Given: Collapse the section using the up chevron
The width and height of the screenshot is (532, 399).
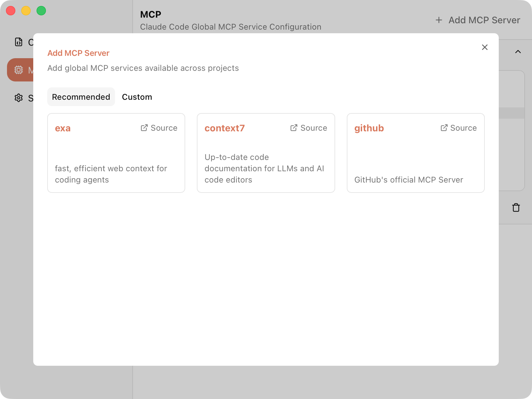Looking at the screenshot, I should [518, 52].
